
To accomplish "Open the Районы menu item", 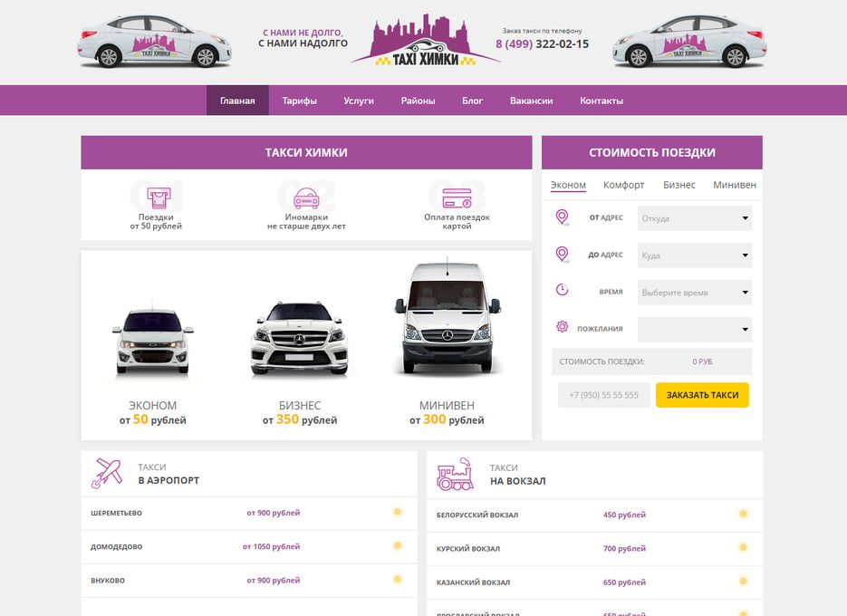I will pyautogui.click(x=419, y=101).
